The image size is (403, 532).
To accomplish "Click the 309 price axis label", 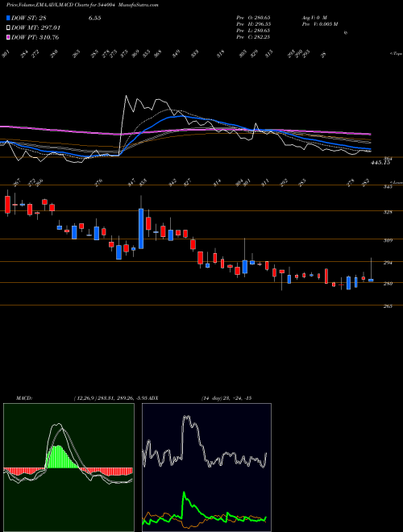I will point(388,240).
